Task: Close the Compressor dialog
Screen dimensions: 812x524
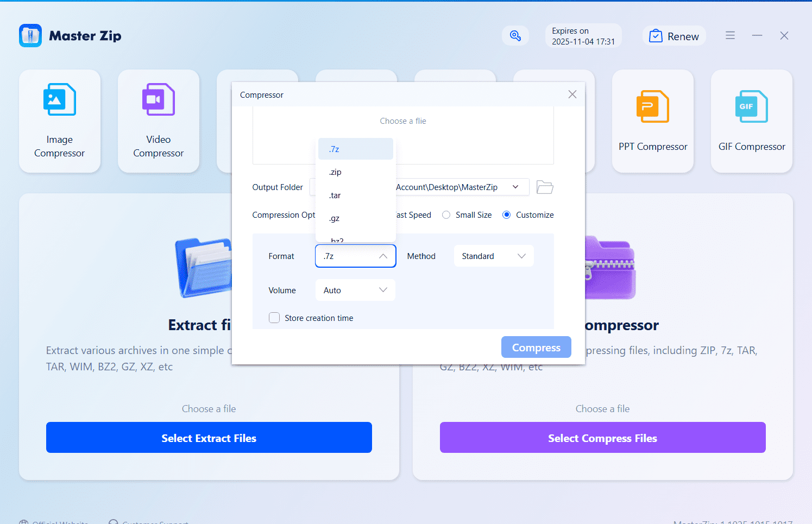Action: [x=572, y=94]
